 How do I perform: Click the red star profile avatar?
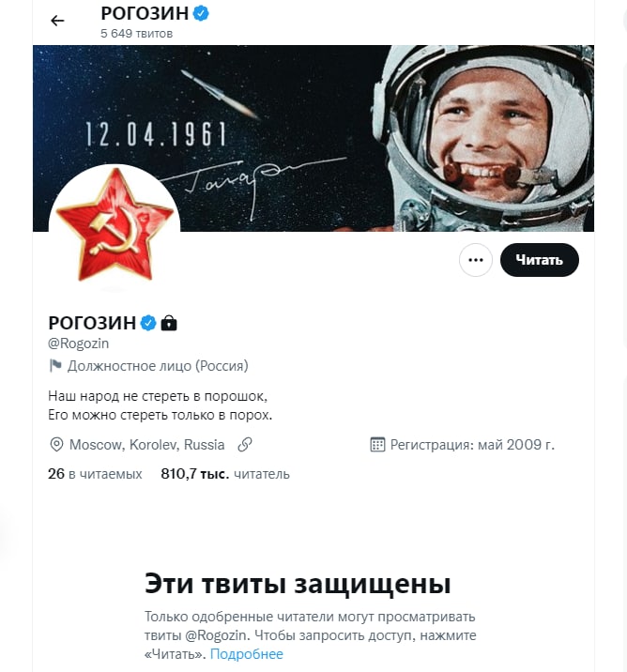(115, 229)
